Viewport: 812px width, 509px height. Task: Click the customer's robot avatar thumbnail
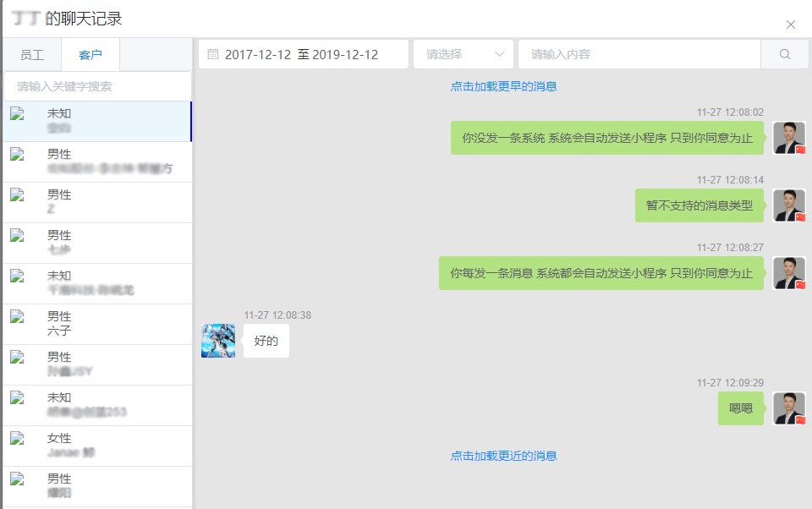click(x=218, y=341)
